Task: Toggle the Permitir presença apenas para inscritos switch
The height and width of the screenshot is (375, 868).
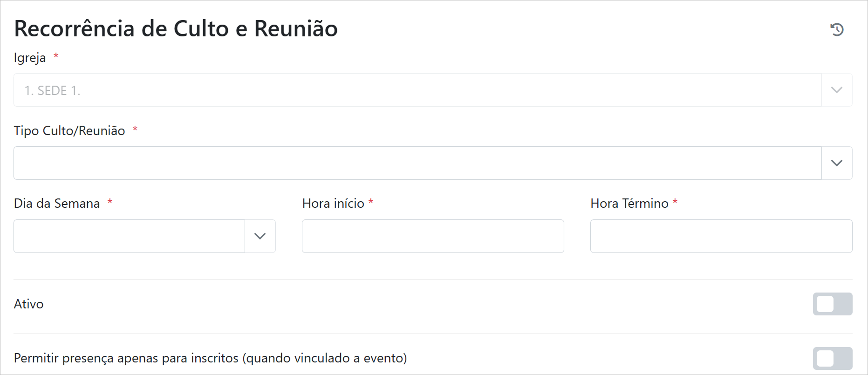Action: [x=832, y=359]
